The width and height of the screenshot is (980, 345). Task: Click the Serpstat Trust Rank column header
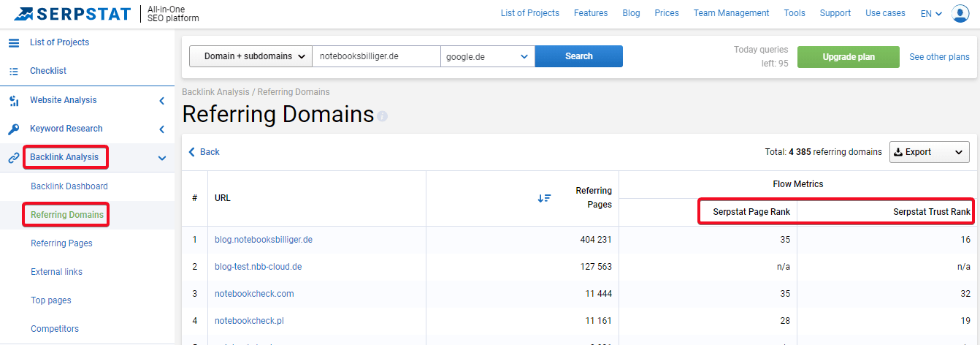[x=932, y=212]
